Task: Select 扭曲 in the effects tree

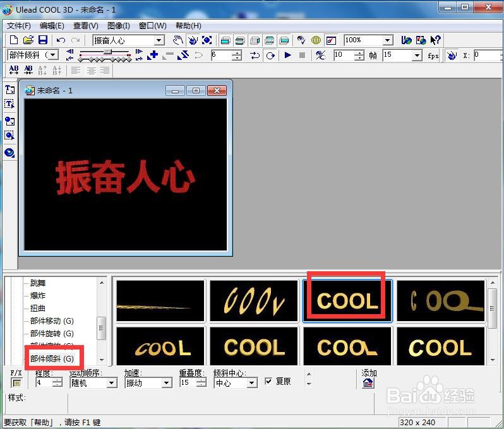Action: click(38, 309)
